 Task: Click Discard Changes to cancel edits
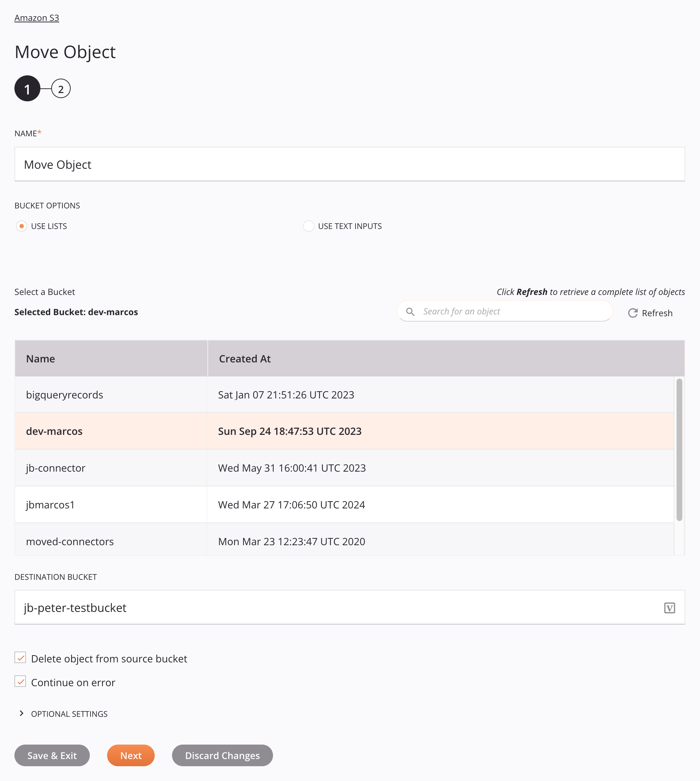click(x=222, y=755)
